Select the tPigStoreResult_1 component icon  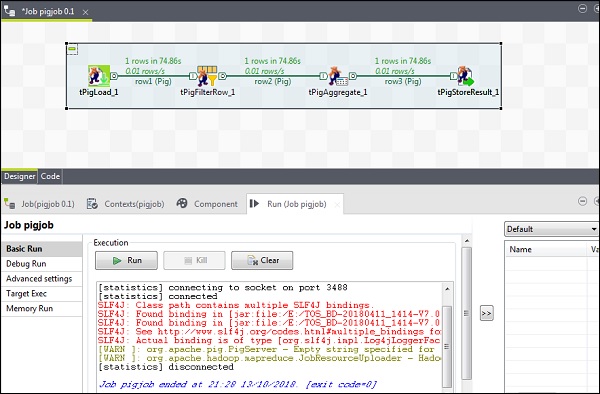465,76
